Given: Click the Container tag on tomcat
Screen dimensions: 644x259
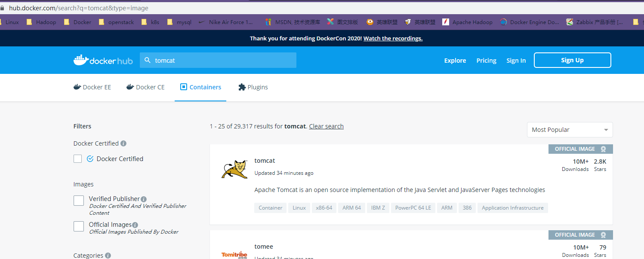Looking at the screenshot, I should pos(271,208).
